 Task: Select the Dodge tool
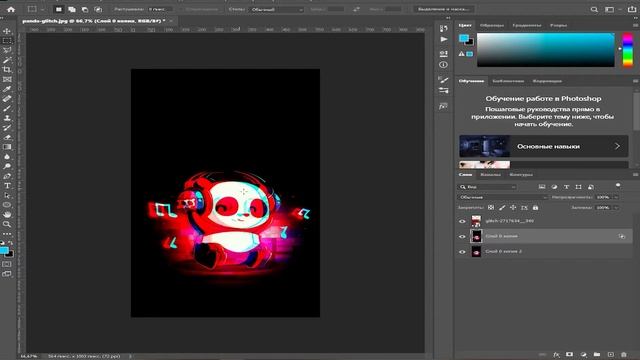click(x=7, y=166)
